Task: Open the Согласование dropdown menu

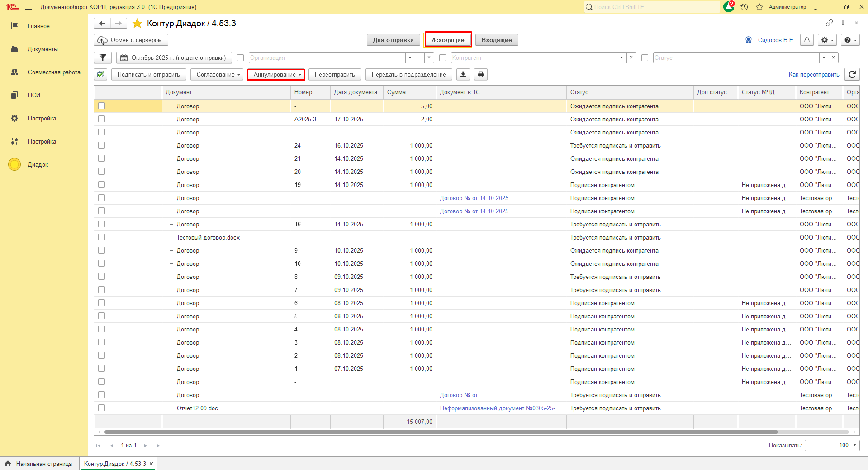Action: (217, 74)
